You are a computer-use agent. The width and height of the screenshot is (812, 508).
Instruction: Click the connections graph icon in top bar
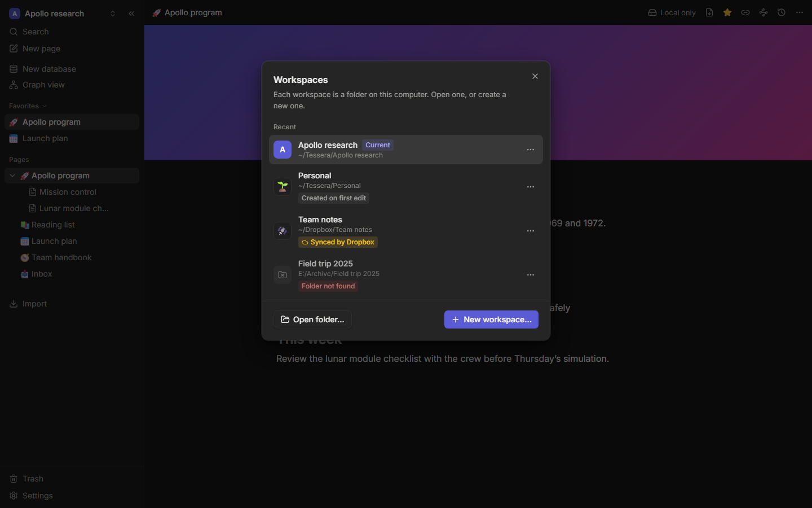coord(764,12)
